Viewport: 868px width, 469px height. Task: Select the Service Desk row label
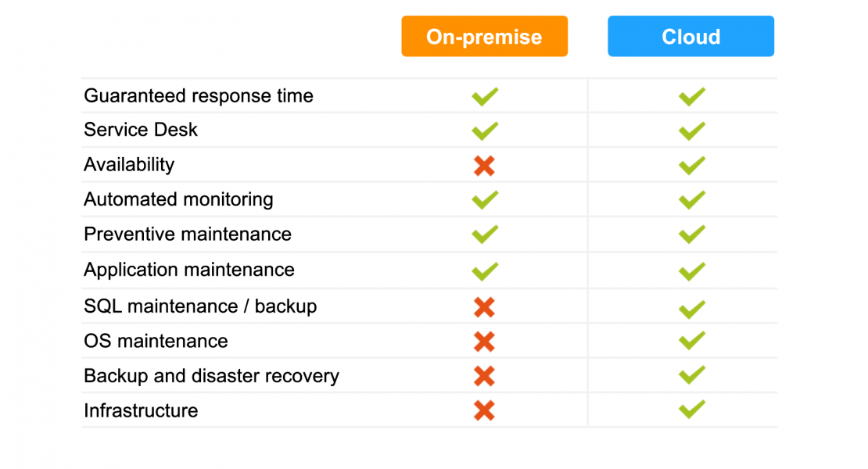pos(141,130)
